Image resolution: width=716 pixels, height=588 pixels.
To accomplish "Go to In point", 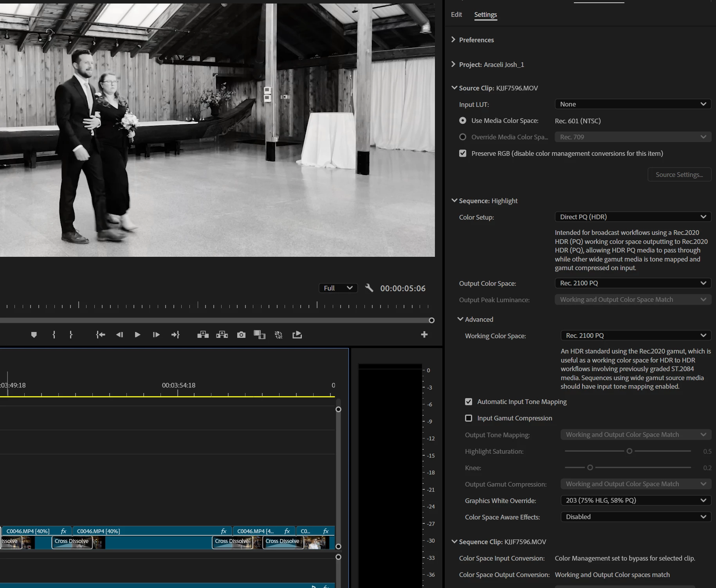I will coord(101,335).
